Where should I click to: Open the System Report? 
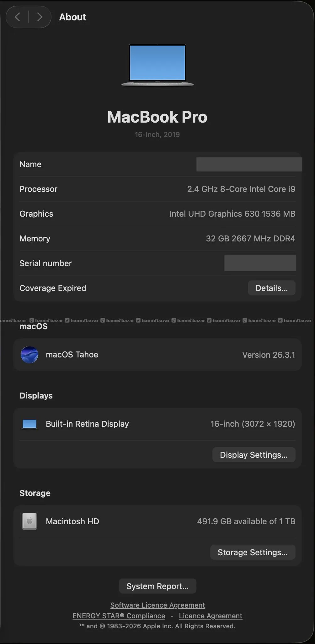[157, 586]
